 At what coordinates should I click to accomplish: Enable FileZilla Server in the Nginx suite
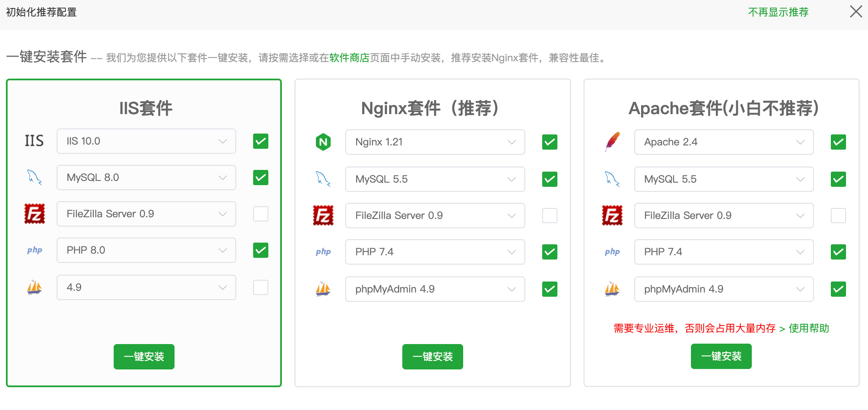[550, 216]
